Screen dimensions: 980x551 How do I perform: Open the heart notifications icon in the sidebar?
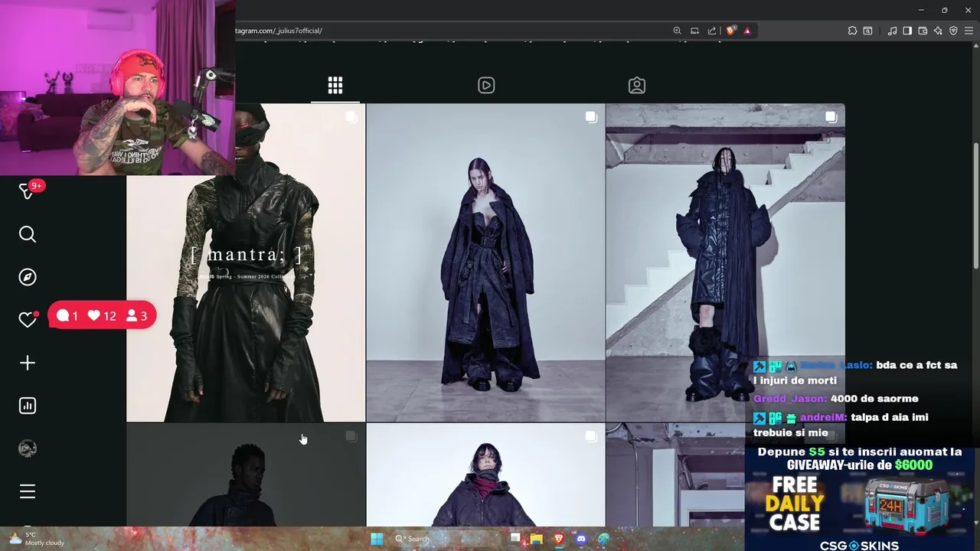pos(28,320)
